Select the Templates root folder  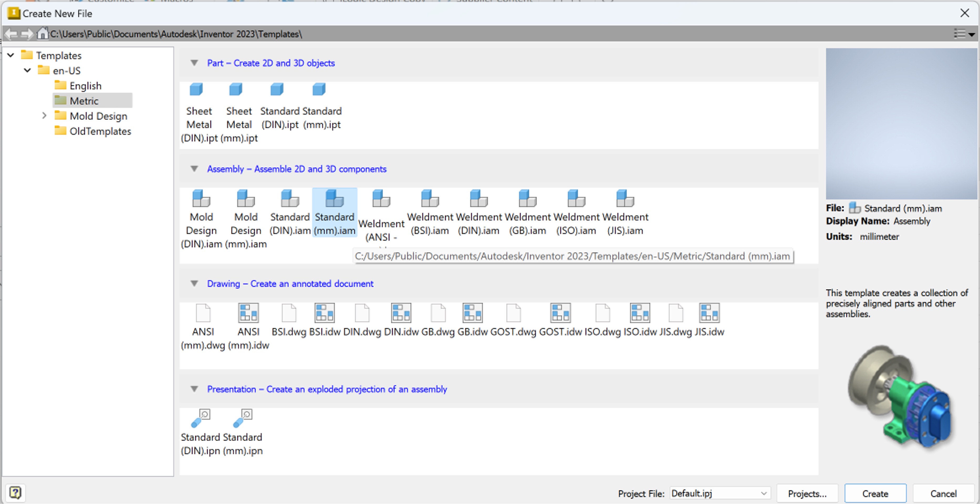click(51, 55)
